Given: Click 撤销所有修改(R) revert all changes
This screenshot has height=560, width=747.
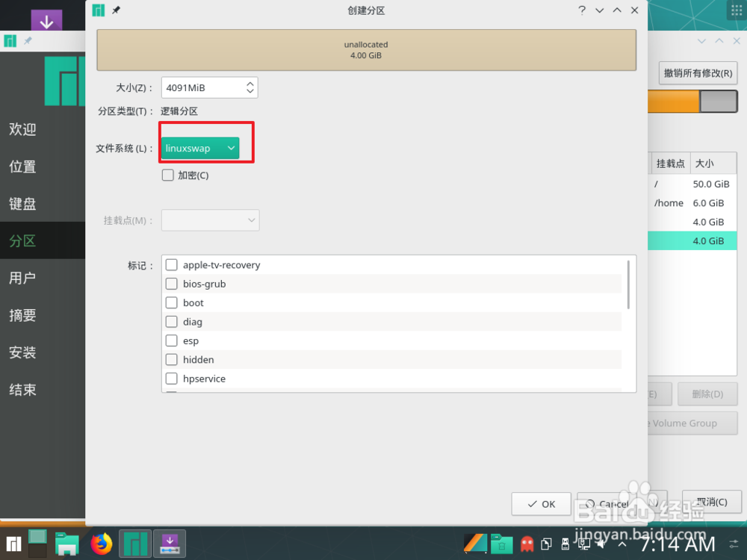Looking at the screenshot, I should pyautogui.click(x=698, y=73).
